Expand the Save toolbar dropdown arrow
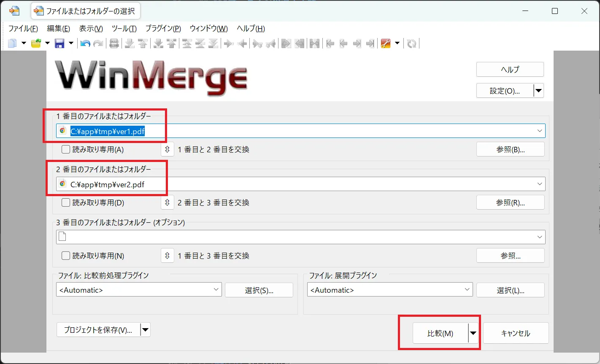 click(71, 43)
